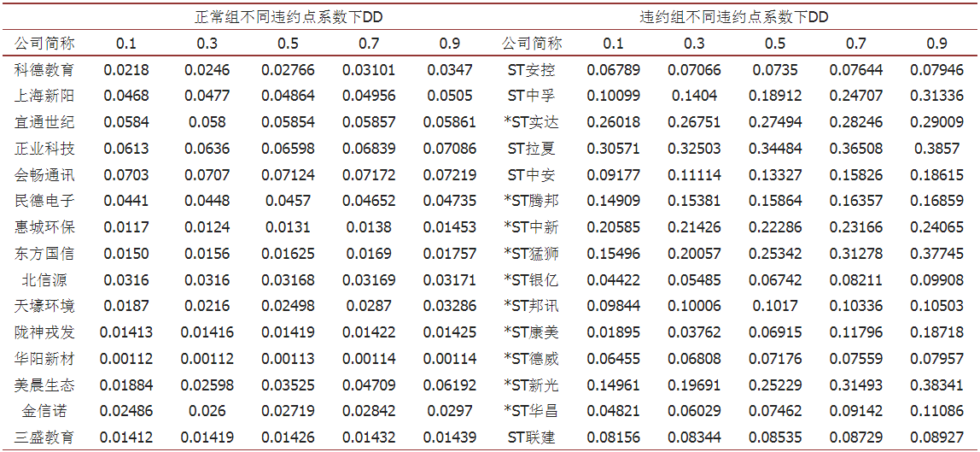980x452 pixels.
Task: Select 惠城环保 in the first column
Action: coord(44,227)
